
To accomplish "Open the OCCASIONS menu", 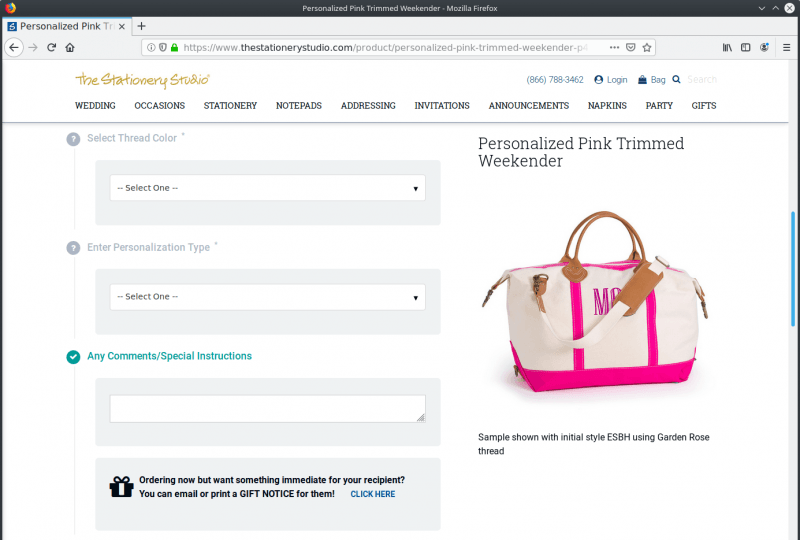I will coord(160,106).
